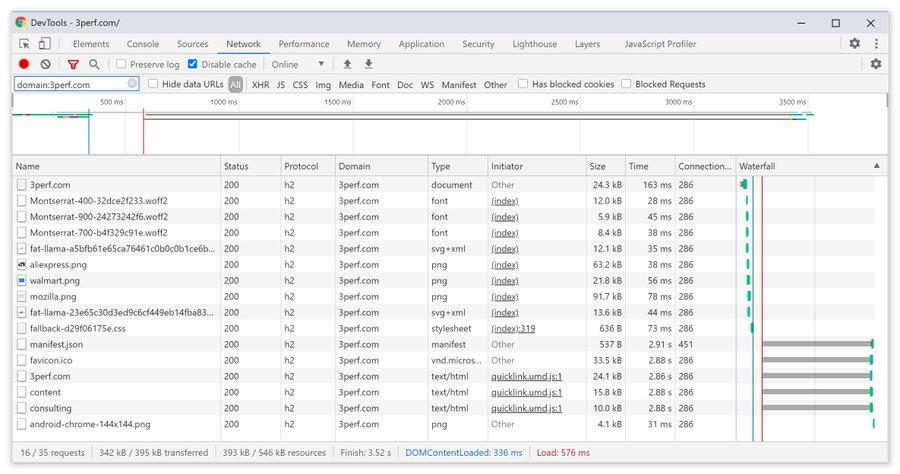900x474 pixels.
Task: Open the Performance tab
Action: pyautogui.click(x=304, y=44)
